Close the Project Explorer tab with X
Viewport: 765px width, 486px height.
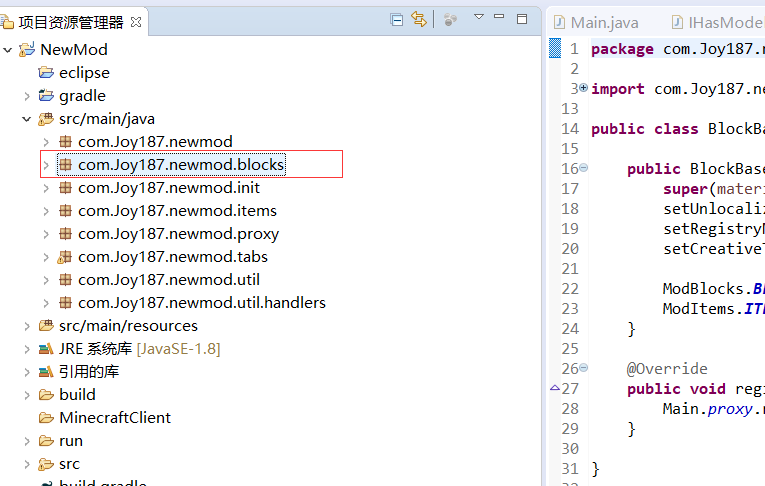(x=136, y=22)
